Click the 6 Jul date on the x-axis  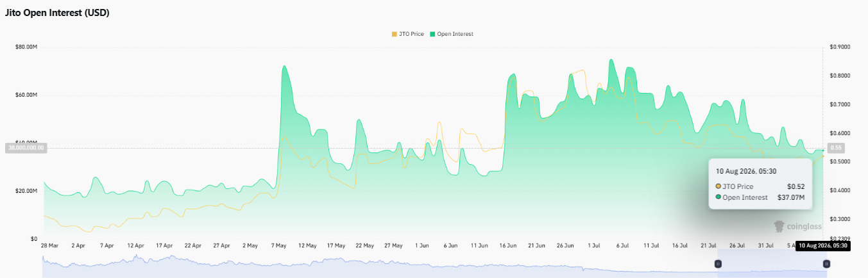click(622, 245)
